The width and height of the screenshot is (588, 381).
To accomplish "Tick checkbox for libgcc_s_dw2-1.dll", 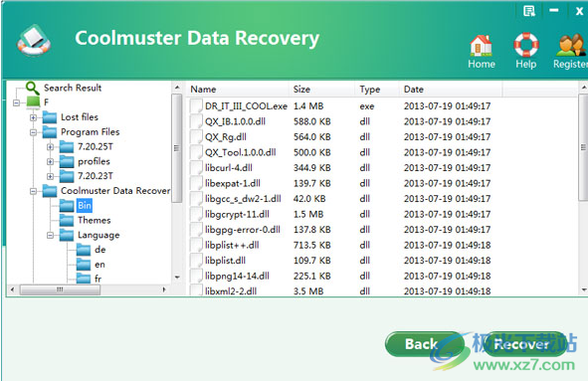I will pos(196,199).
